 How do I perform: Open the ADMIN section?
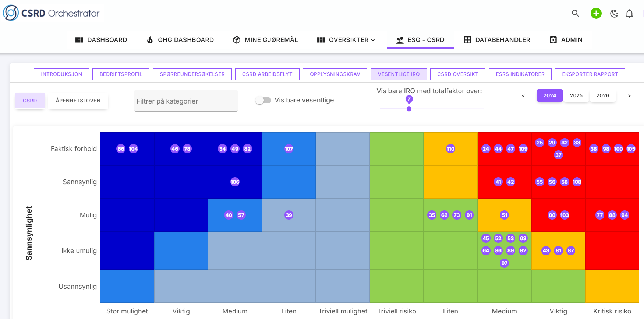click(x=566, y=40)
